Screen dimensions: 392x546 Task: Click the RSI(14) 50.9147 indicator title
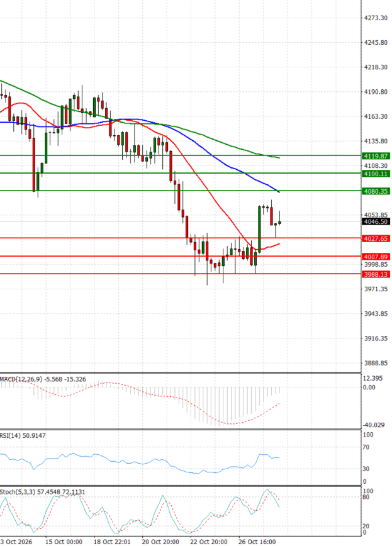(23, 435)
